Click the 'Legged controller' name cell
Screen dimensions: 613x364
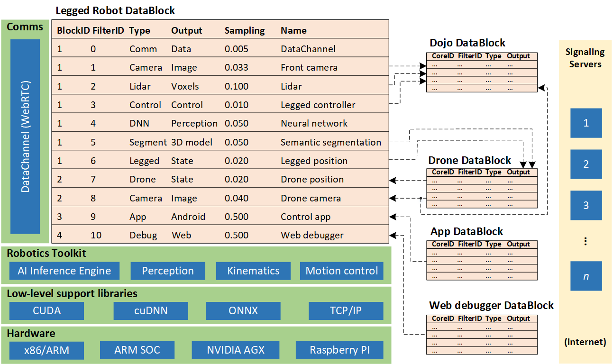(x=318, y=105)
